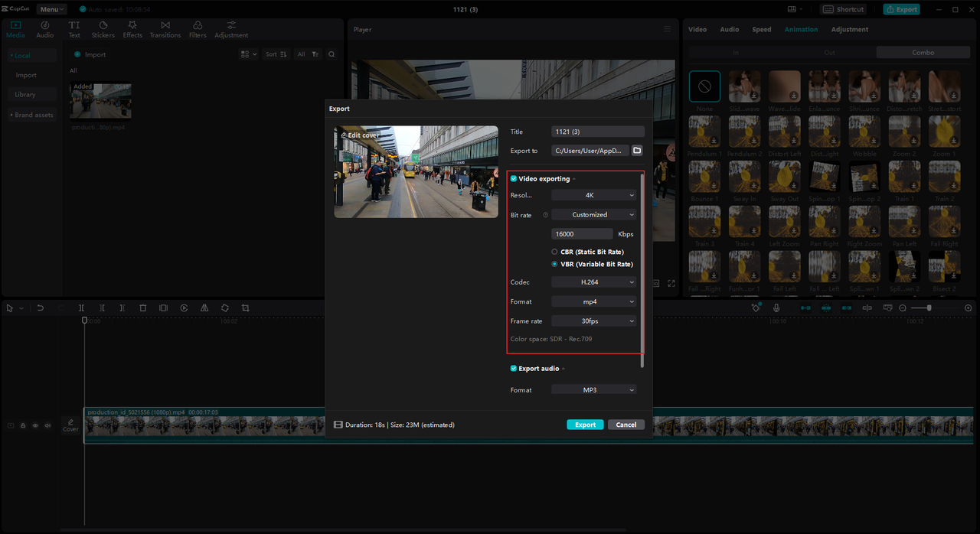Click the export dialog vertical scrollbar

pos(642,269)
